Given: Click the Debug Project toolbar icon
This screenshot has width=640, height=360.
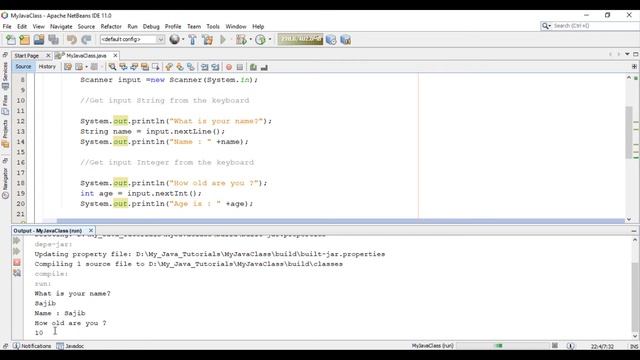Looking at the screenshot, I should coord(241,40).
